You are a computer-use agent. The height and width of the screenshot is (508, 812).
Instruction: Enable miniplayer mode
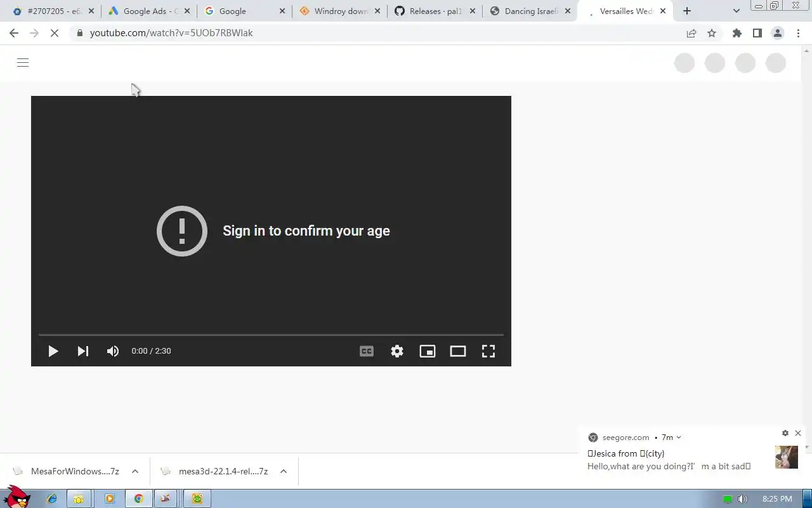(428, 351)
